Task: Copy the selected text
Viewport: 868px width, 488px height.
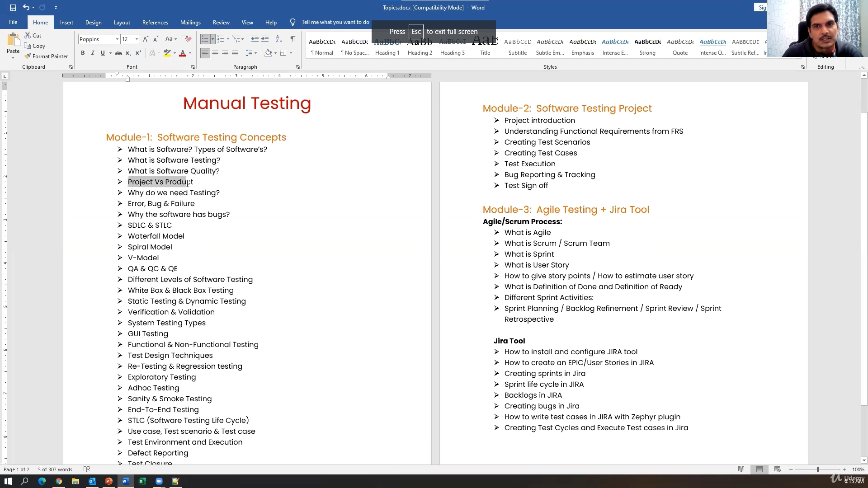Action: click(34, 46)
